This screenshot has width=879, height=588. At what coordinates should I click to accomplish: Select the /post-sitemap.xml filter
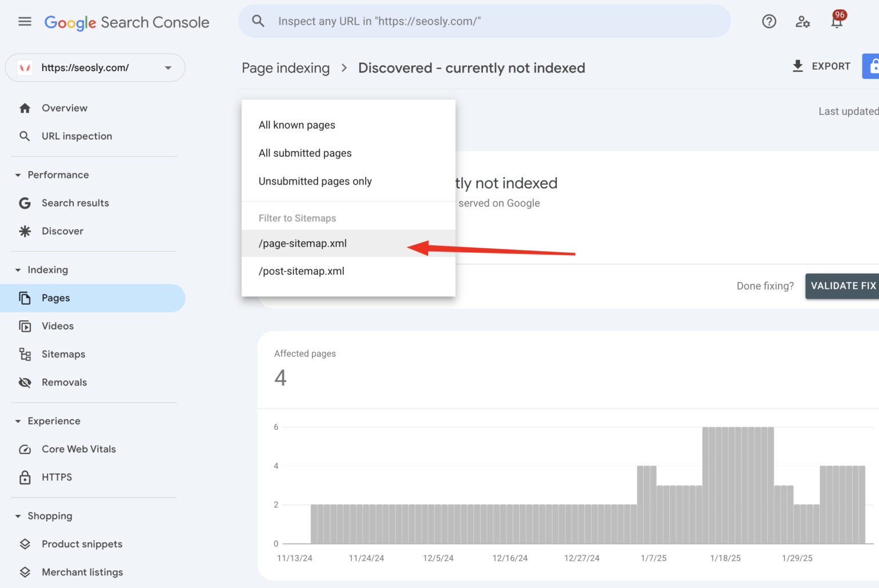pos(302,271)
